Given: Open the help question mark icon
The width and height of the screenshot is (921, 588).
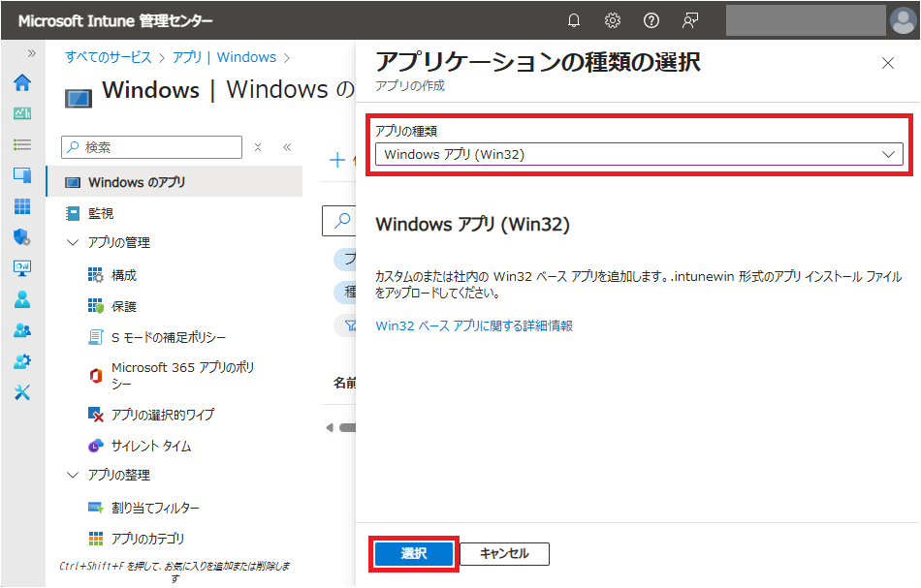Looking at the screenshot, I should [x=651, y=20].
